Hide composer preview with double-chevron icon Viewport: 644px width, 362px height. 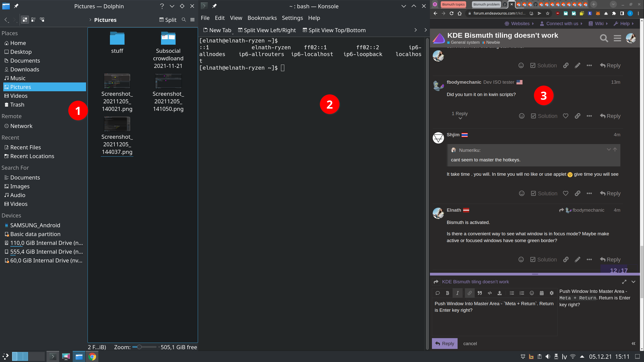click(x=633, y=344)
